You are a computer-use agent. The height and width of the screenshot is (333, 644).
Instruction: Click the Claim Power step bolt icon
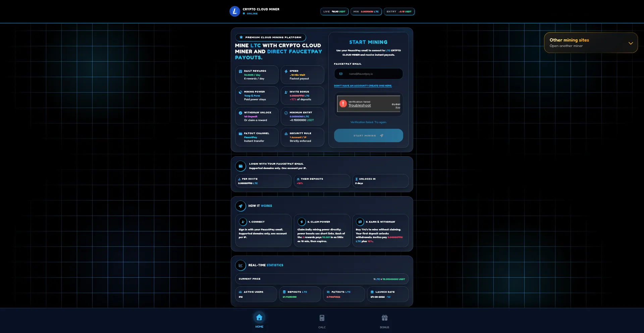click(302, 222)
